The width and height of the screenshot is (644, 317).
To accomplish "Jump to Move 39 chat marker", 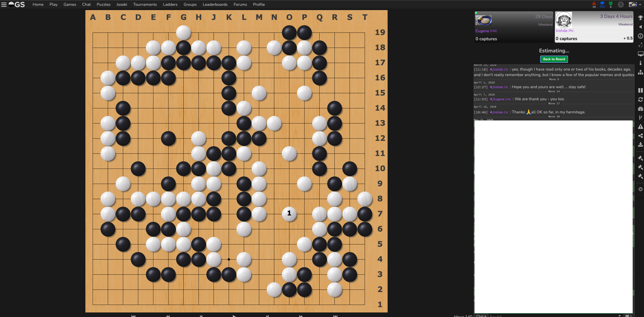I will point(554,116).
